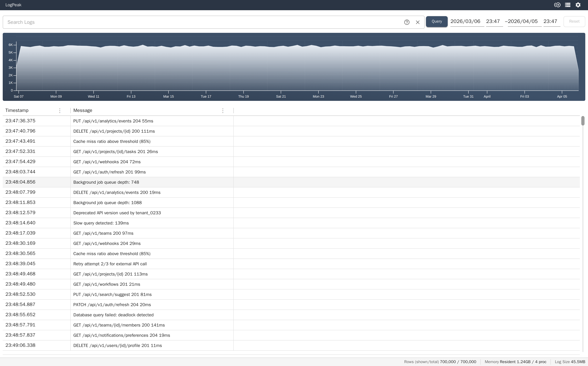The height and width of the screenshot is (366, 588).
Task: Select GET /api/v1/webhooks 204 29ms message
Action: tap(107, 243)
